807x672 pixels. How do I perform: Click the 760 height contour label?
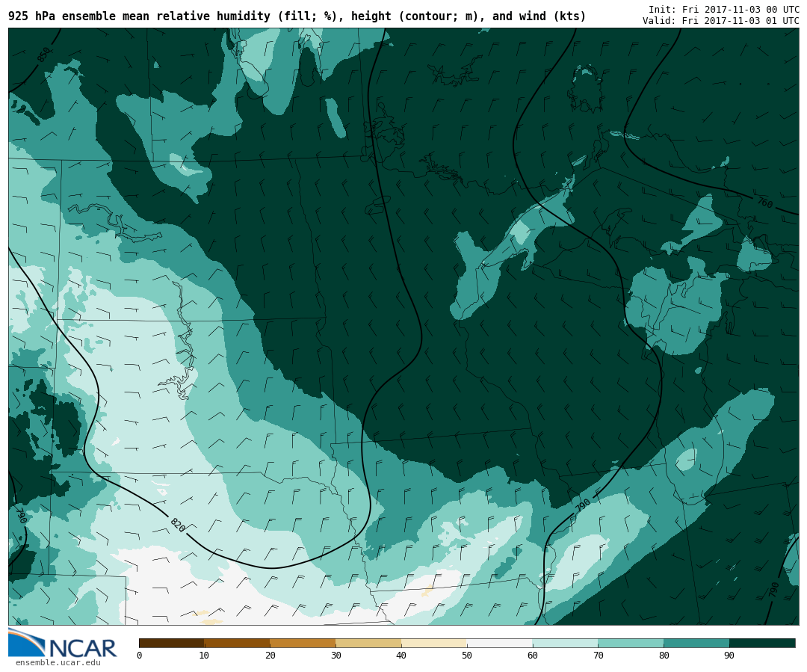tap(765, 203)
